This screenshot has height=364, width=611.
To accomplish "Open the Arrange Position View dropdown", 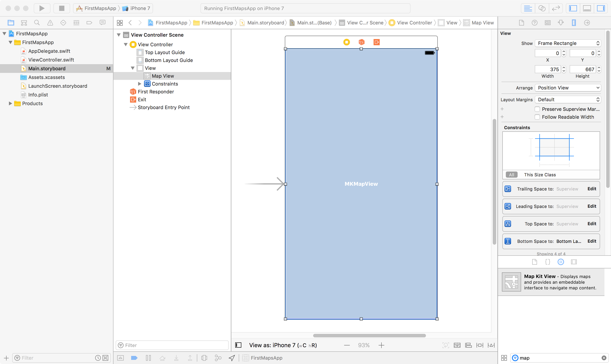I will click(x=568, y=88).
